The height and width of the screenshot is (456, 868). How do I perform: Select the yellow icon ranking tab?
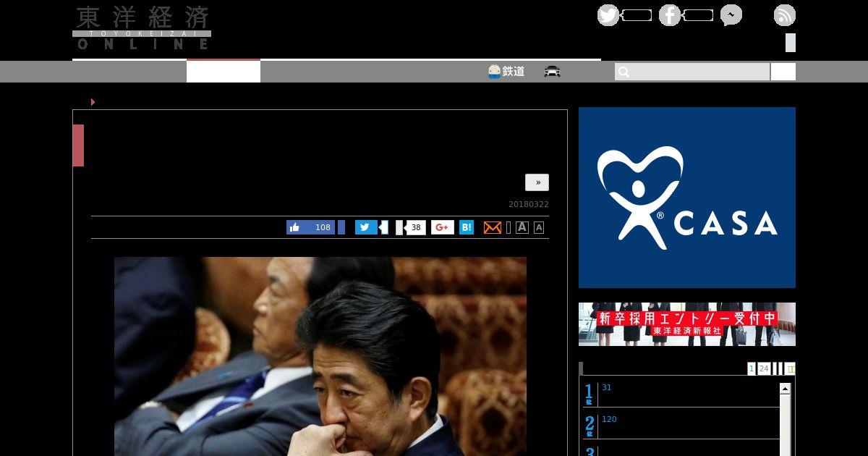coord(790,368)
